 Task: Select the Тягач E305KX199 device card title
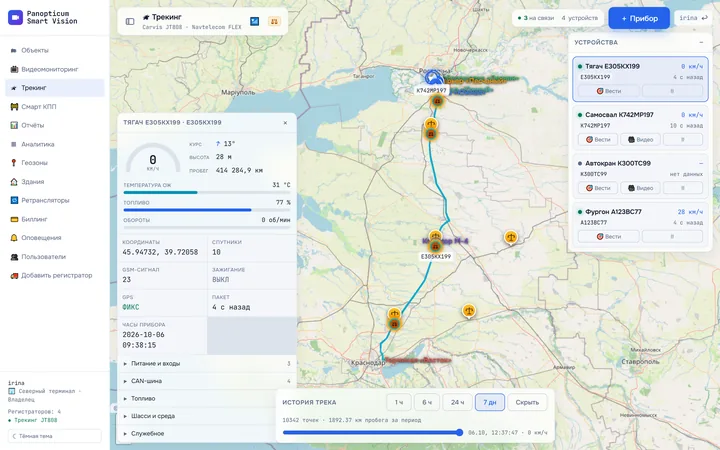click(x=612, y=66)
